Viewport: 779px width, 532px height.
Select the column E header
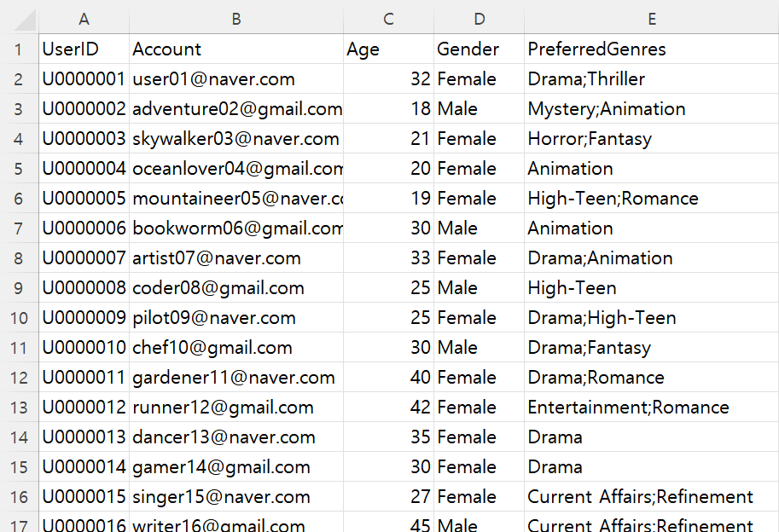point(651,19)
